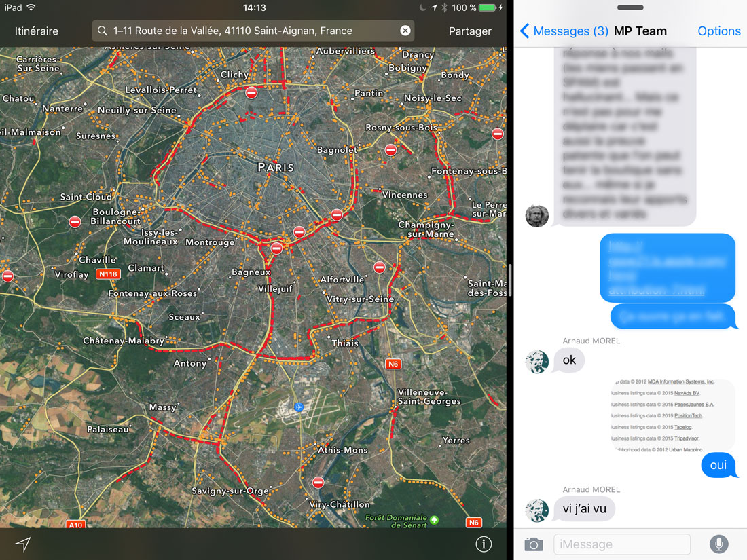This screenshot has width=747, height=560.
Task: Grab the split view divider handle
Action: (x=510, y=280)
